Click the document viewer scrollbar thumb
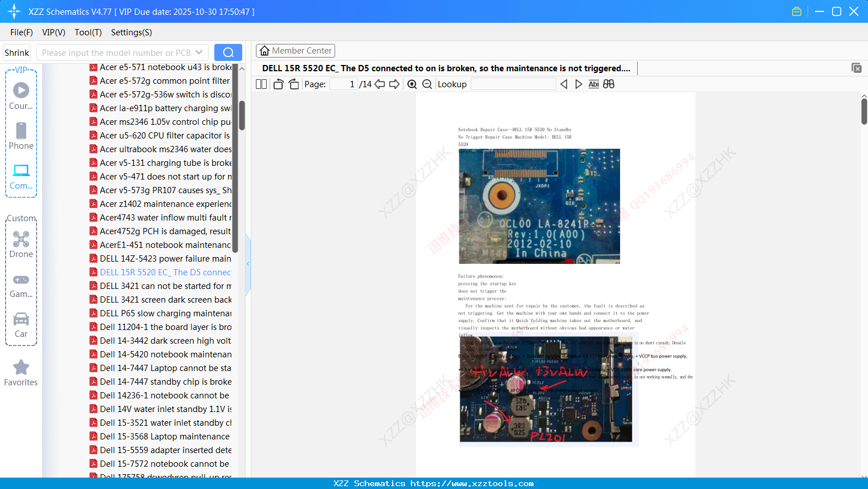Image resolution: width=868 pixels, height=489 pixels. (x=864, y=111)
